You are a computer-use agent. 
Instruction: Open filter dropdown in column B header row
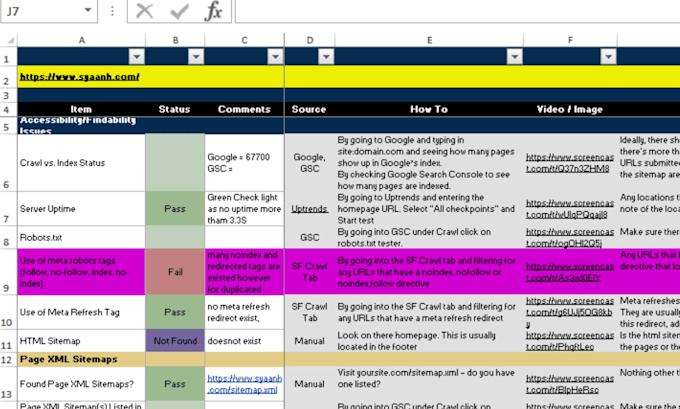(196, 56)
